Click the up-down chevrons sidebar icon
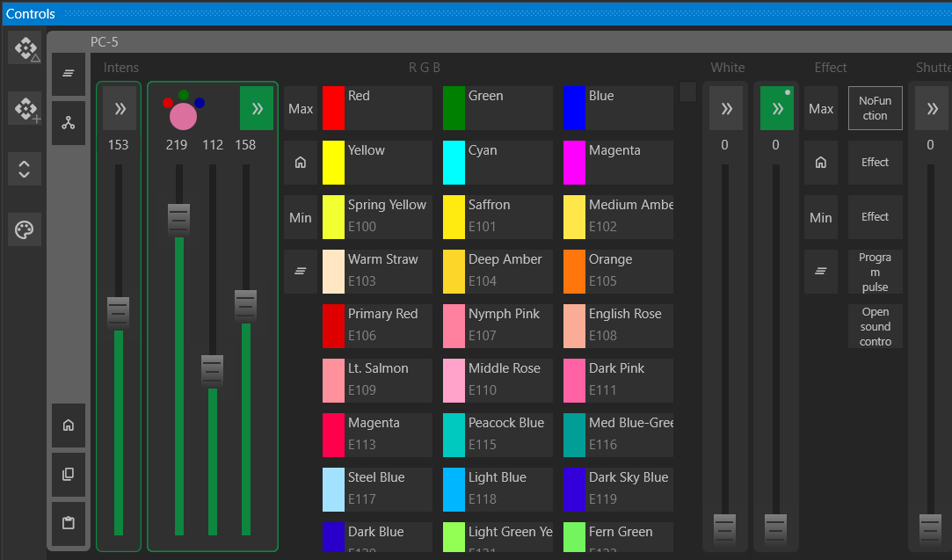 pos(25,169)
